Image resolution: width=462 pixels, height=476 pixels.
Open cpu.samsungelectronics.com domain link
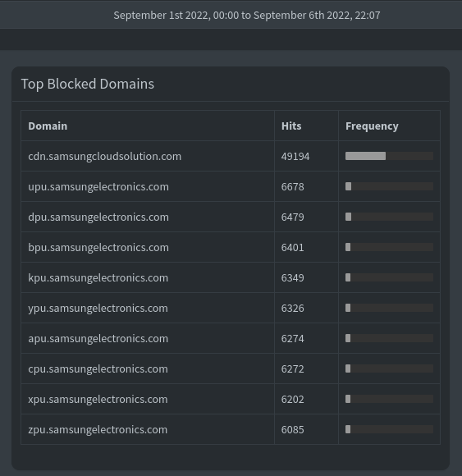[x=98, y=368]
